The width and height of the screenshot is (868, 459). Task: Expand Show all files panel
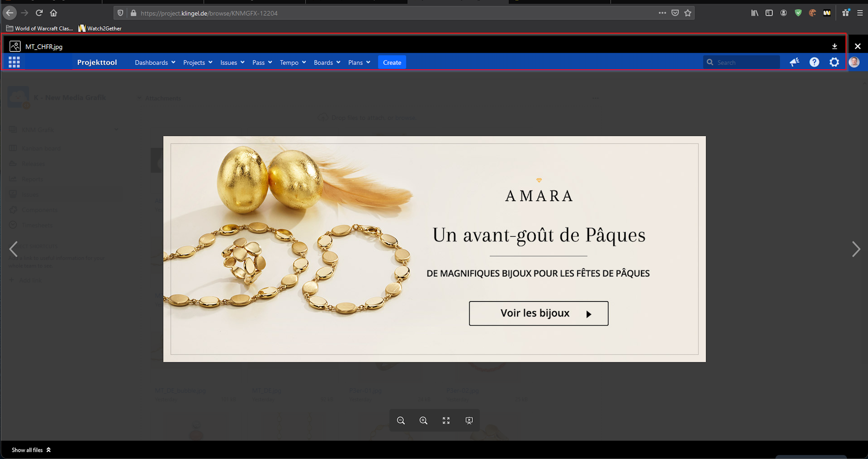(31, 450)
